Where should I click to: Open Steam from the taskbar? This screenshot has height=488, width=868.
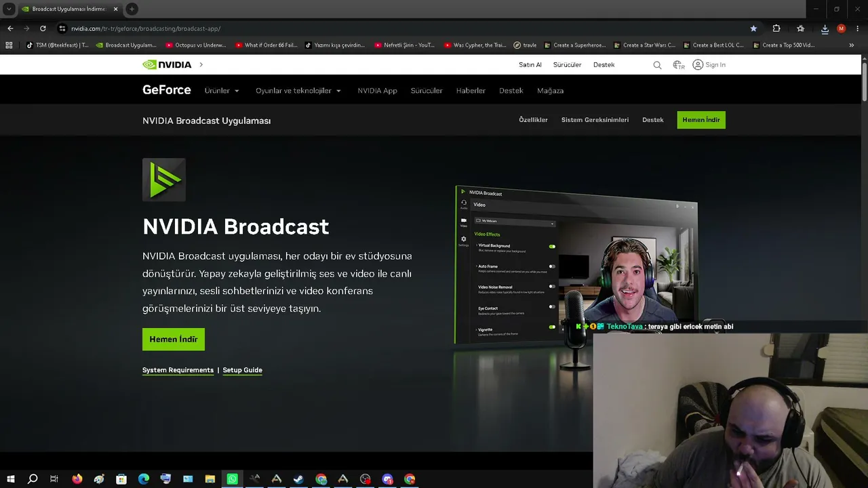pos(298,479)
